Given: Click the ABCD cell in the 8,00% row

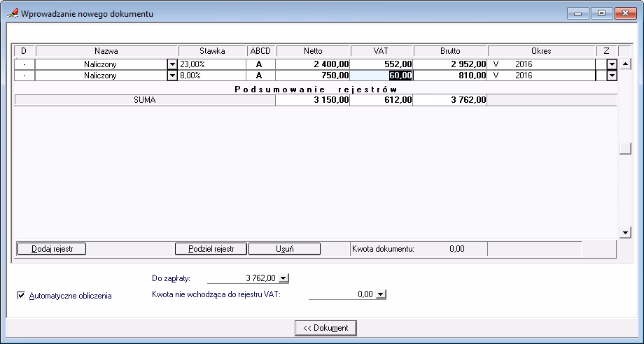Looking at the screenshot, I should pos(261,76).
